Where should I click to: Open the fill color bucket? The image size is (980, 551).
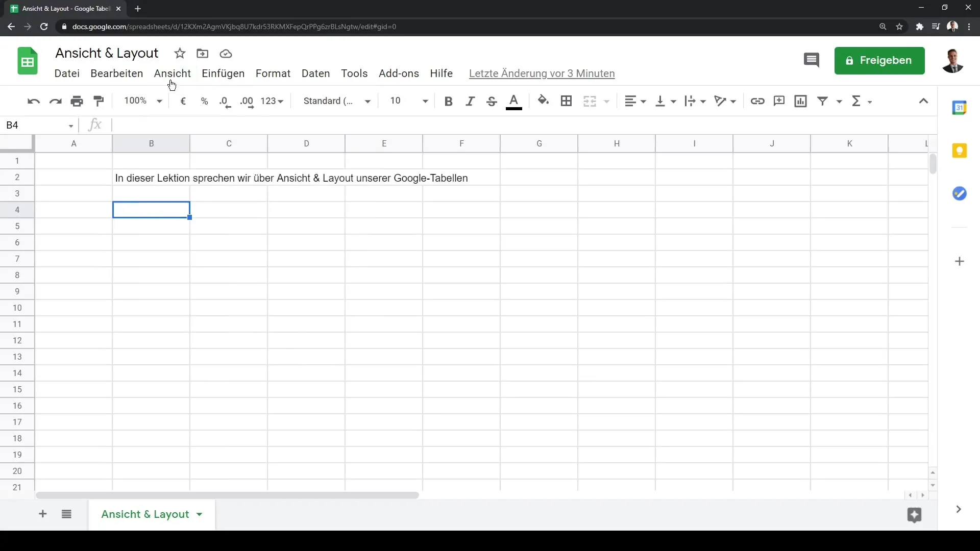544,101
